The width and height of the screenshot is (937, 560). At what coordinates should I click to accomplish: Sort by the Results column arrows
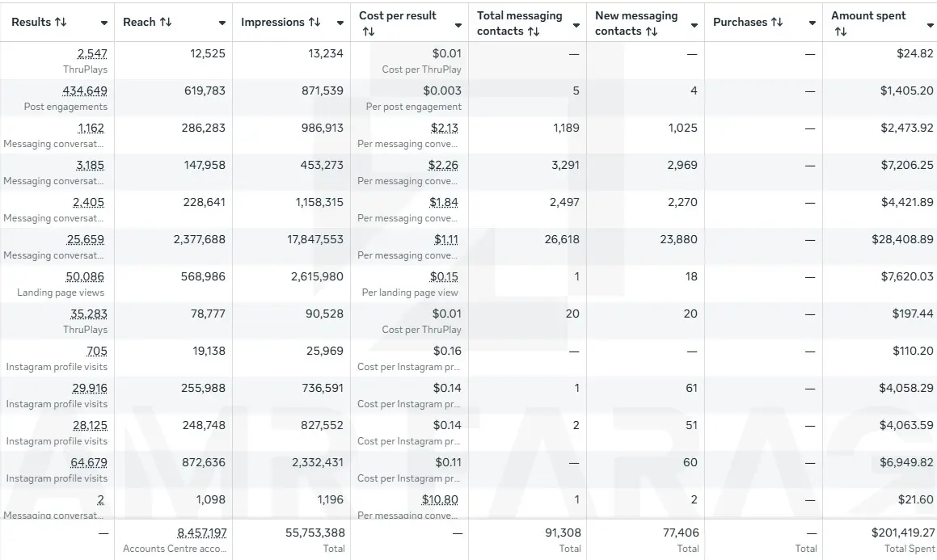point(61,22)
